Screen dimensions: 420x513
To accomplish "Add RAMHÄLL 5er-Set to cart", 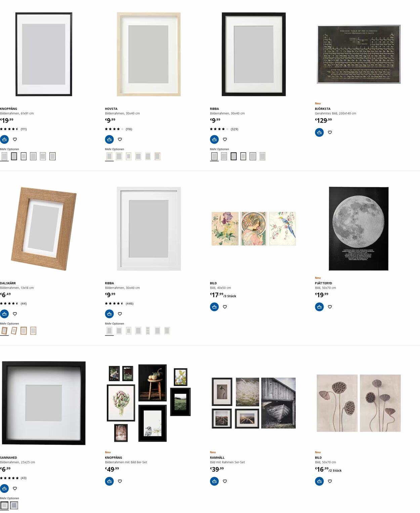I will [x=214, y=481].
